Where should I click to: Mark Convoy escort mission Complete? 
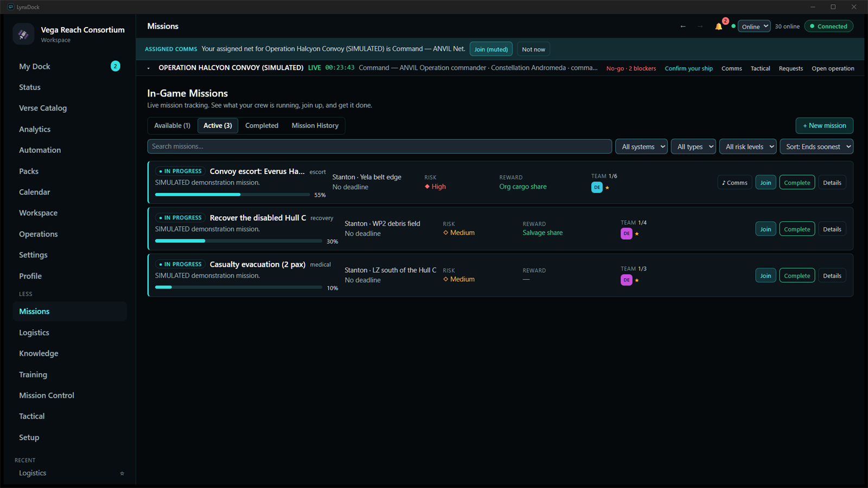797,183
